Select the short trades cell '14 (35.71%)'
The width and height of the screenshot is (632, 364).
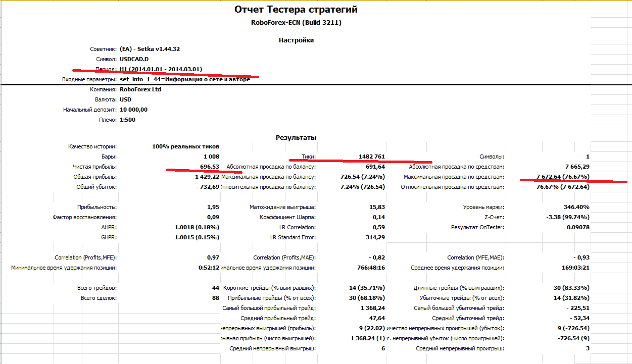(367, 288)
